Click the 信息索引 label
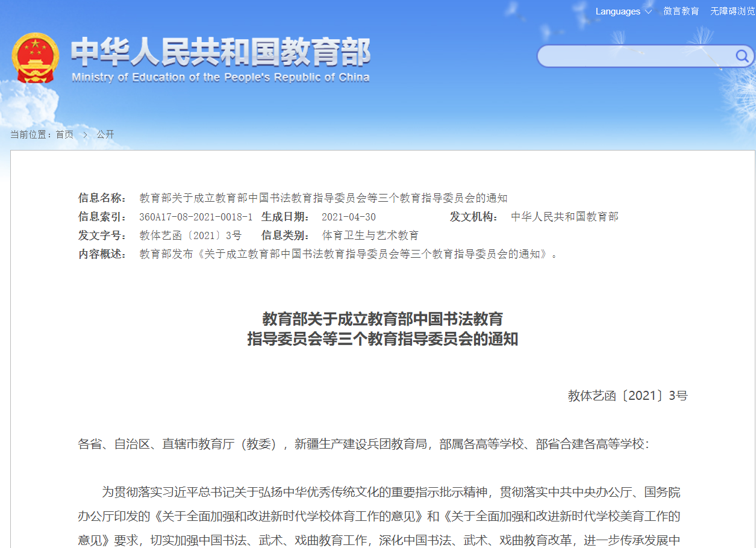756x548 pixels. (x=102, y=217)
